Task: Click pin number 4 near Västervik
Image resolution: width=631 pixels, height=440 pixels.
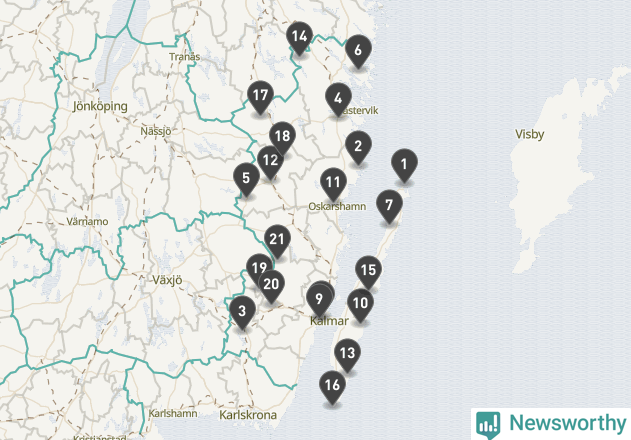Action: (338, 99)
